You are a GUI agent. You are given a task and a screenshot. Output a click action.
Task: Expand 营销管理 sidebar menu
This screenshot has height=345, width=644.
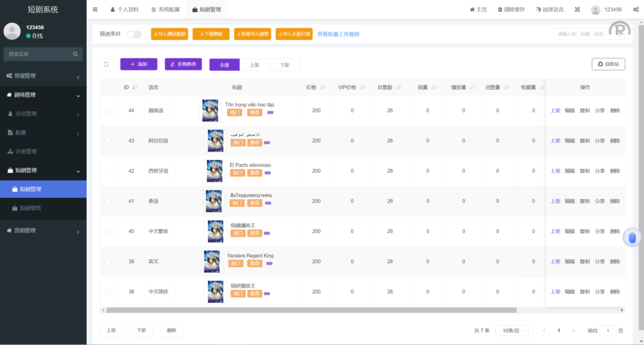[43, 231]
